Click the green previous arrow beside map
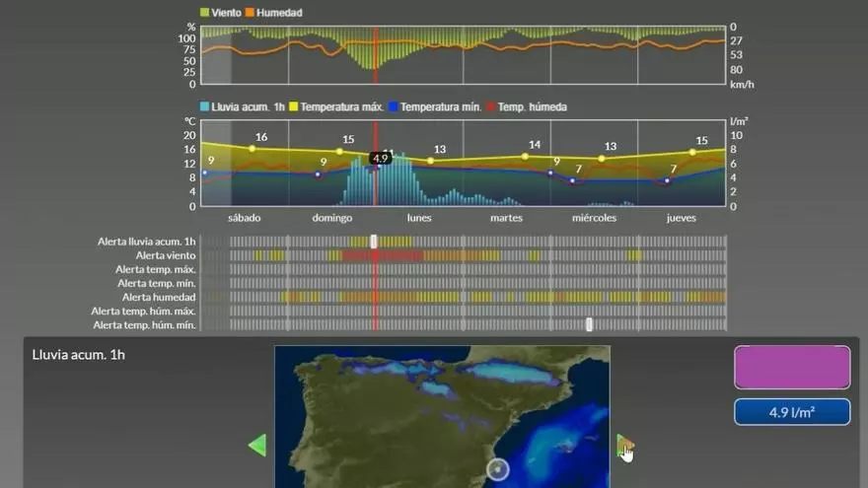Screen dimensions: 868x488 (x=256, y=446)
